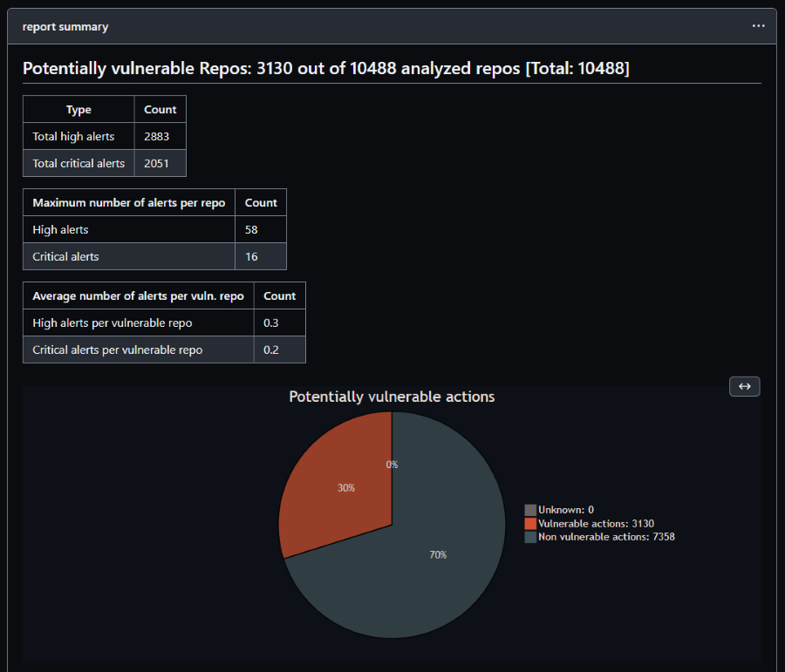The height and width of the screenshot is (672, 785).
Task: Click 'Maximum number of alerts per repo' header
Action: [x=129, y=203]
